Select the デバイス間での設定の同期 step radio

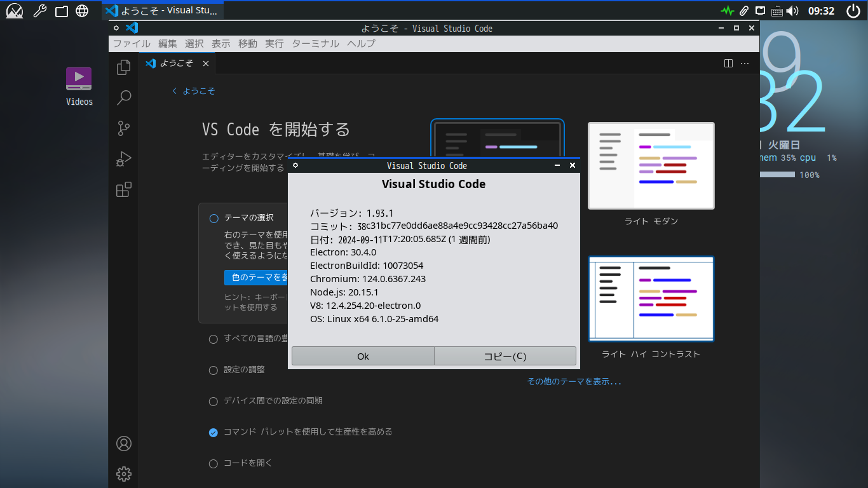(x=214, y=401)
